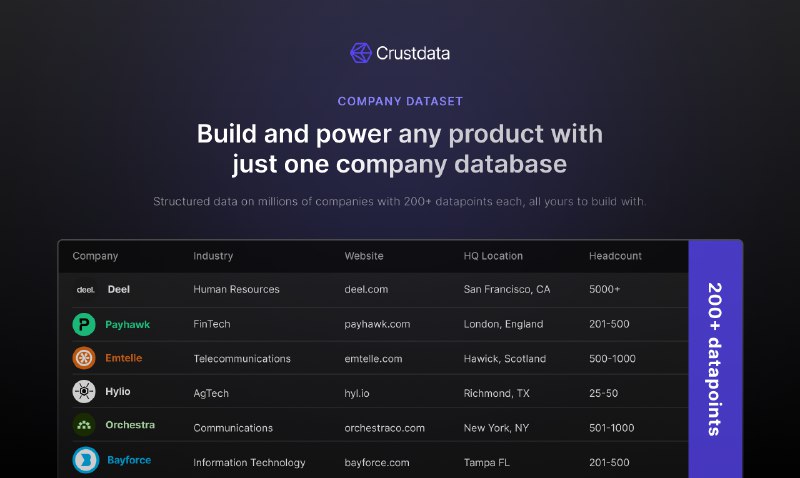Screen dimensions: 800x478
Task: Click the Headcount column header
Action: (617, 256)
